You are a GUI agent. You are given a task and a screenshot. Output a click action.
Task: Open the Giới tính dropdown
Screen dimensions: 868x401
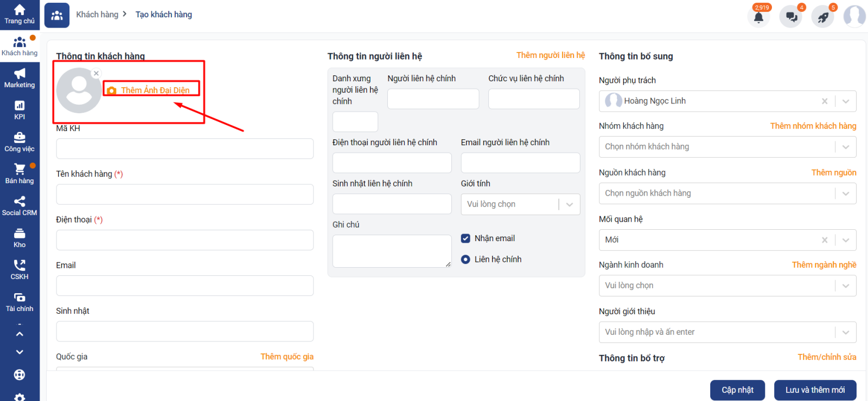(x=570, y=204)
